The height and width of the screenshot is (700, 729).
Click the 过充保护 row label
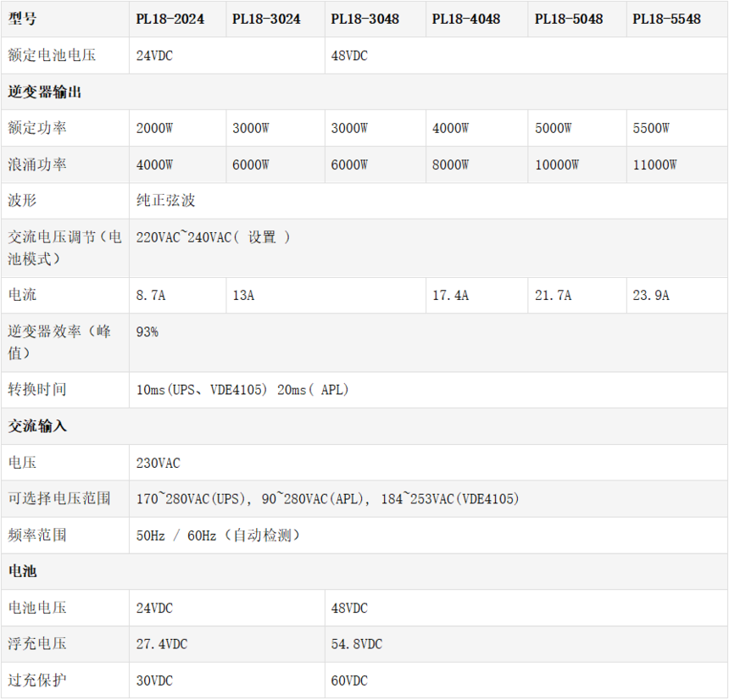point(36,681)
